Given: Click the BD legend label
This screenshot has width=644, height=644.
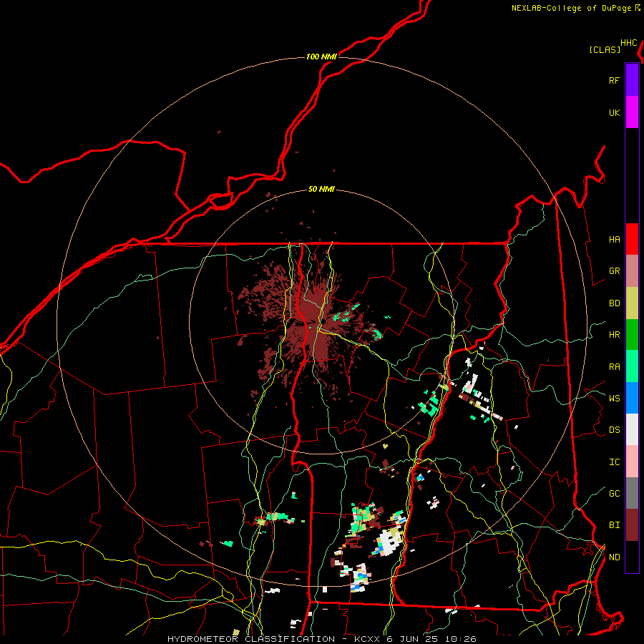Looking at the screenshot, I should (614, 303).
